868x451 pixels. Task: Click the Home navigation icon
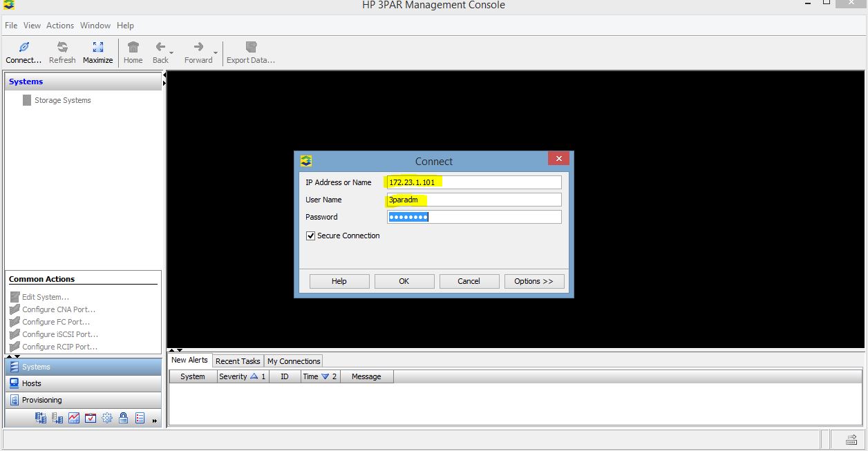[133, 52]
